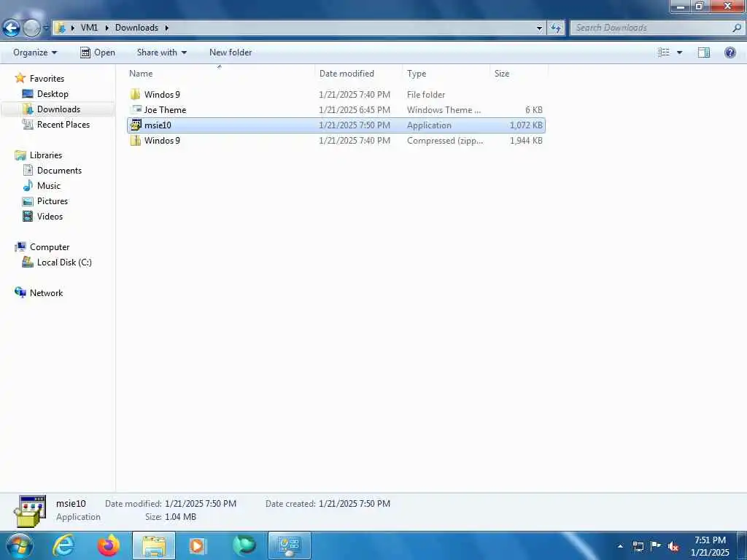Change your view icon button
The image size is (747, 560).
click(x=664, y=52)
